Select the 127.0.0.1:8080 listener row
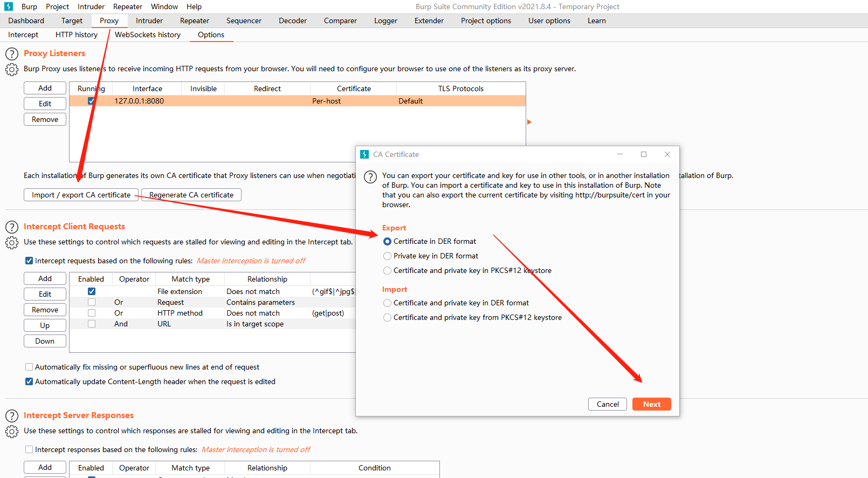Image resolution: width=868 pixels, height=478 pixels. tap(298, 101)
